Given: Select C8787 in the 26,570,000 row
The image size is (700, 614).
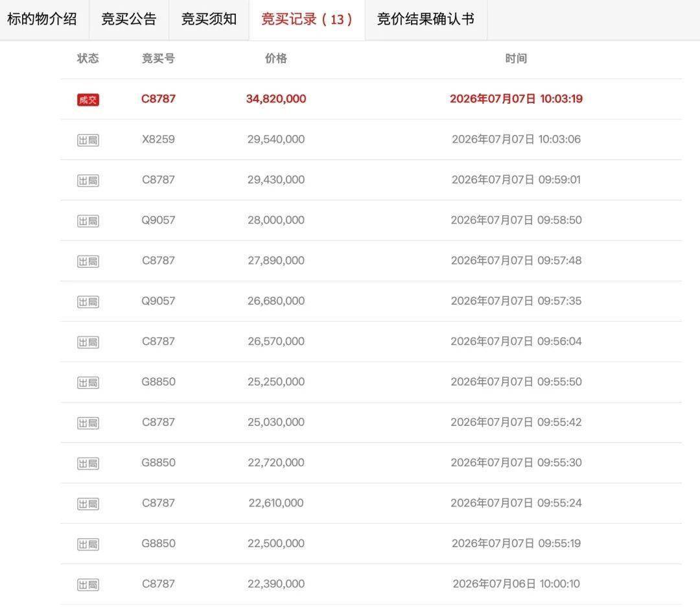Looking at the screenshot, I should coord(159,341).
